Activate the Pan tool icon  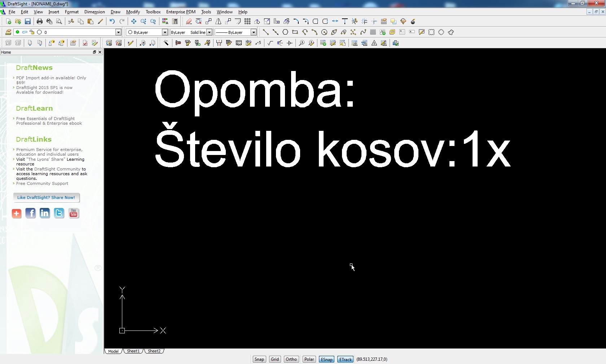133,22
